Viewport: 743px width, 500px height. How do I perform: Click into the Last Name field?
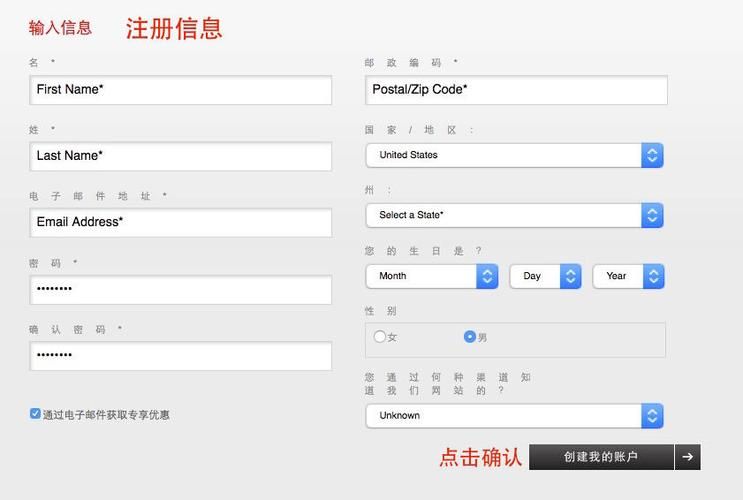point(180,156)
